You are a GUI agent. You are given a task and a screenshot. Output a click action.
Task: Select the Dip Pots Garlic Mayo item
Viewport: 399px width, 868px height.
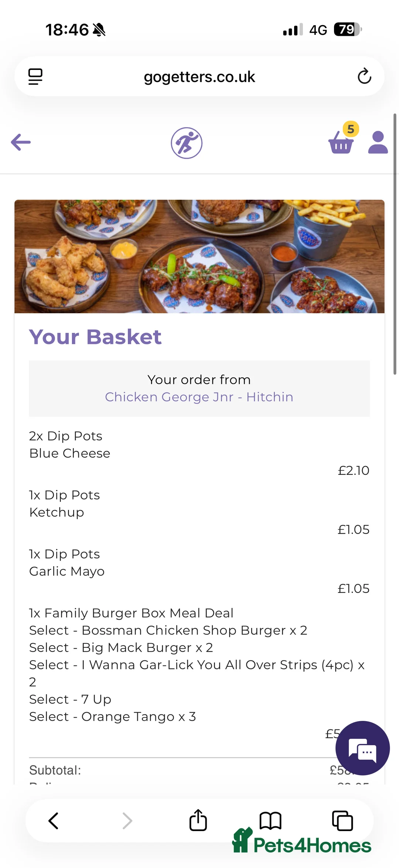(67, 563)
